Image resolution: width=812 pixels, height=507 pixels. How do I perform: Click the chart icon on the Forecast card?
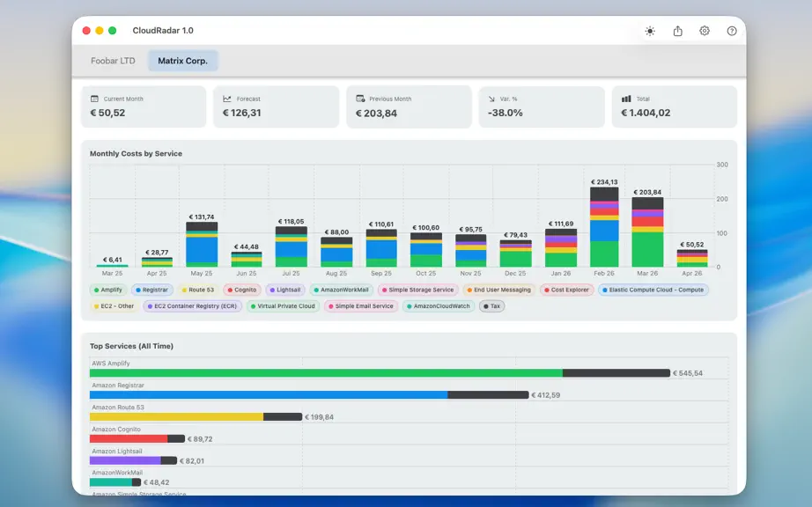[227, 99]
